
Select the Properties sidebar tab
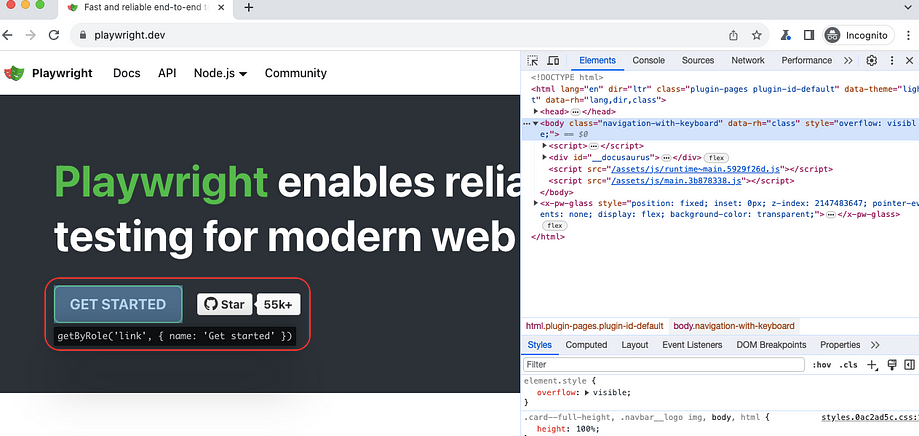click(840, 345)
